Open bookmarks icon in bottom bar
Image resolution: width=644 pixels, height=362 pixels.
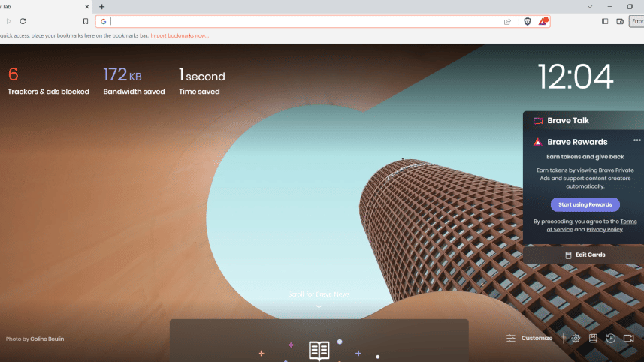(593, 339)
